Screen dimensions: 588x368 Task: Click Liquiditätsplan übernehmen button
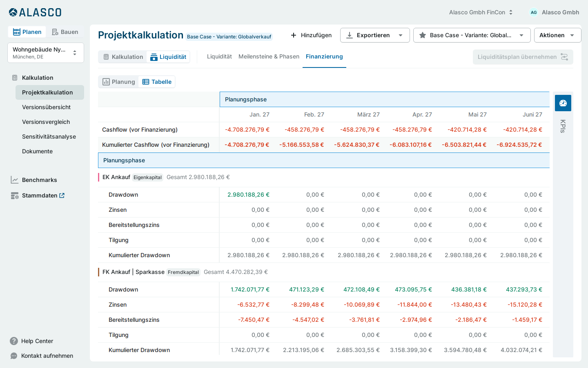tap(523, 57)
